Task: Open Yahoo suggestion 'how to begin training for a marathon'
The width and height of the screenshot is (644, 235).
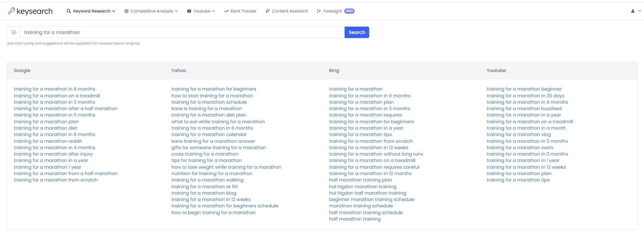Action: [213, 212]
